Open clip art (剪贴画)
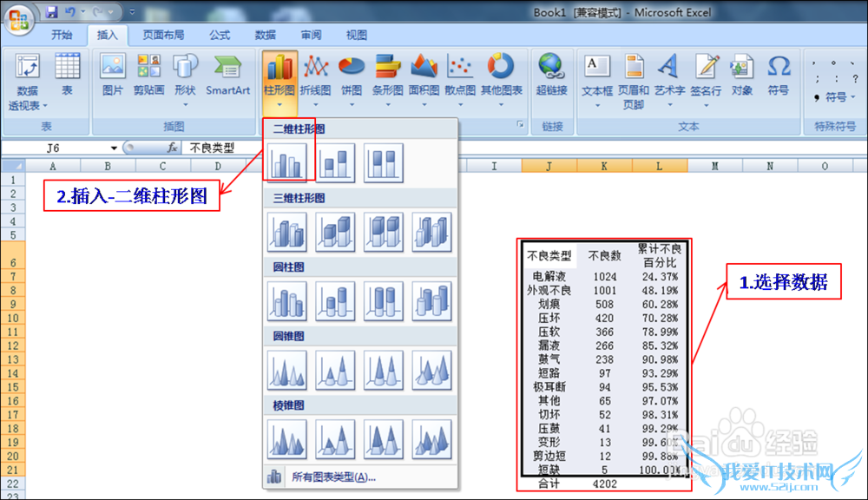Image resolution: width=868 pixels, height=500 pixels. coord(148,76)
